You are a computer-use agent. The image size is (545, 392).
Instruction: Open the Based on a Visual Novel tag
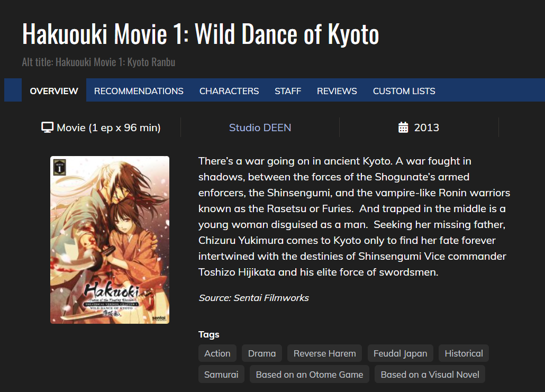coord(430,374)
